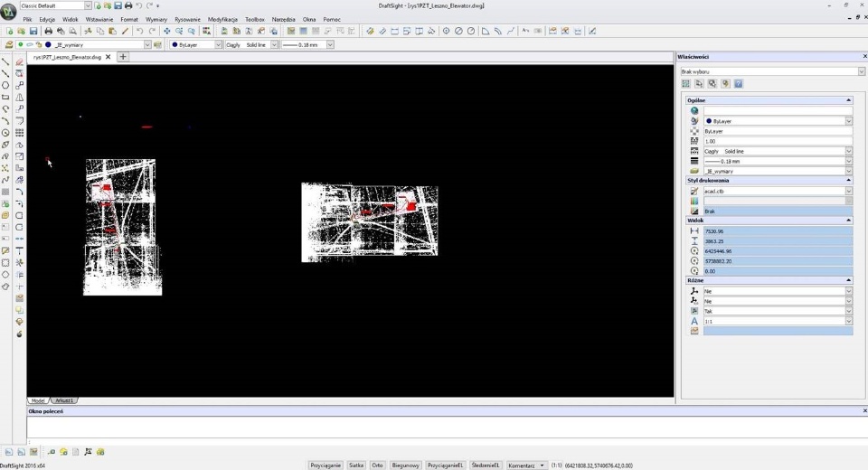Open the Wstawianie menu
The image size is (868, 470).
coord(99,19)
